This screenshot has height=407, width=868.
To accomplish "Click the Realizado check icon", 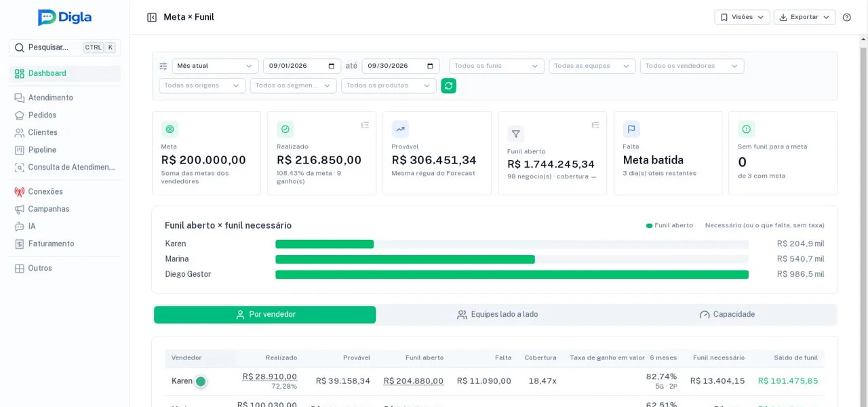I will point(285,129).
